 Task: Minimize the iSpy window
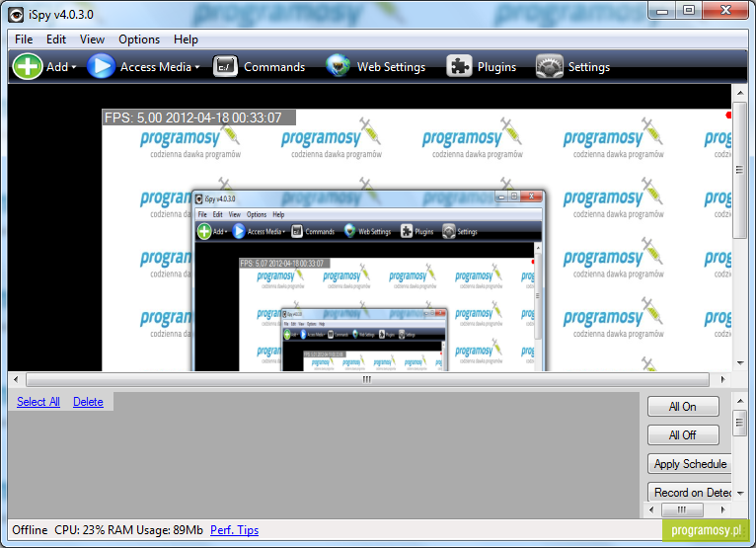pyautogui.click(x=662, y=11)
